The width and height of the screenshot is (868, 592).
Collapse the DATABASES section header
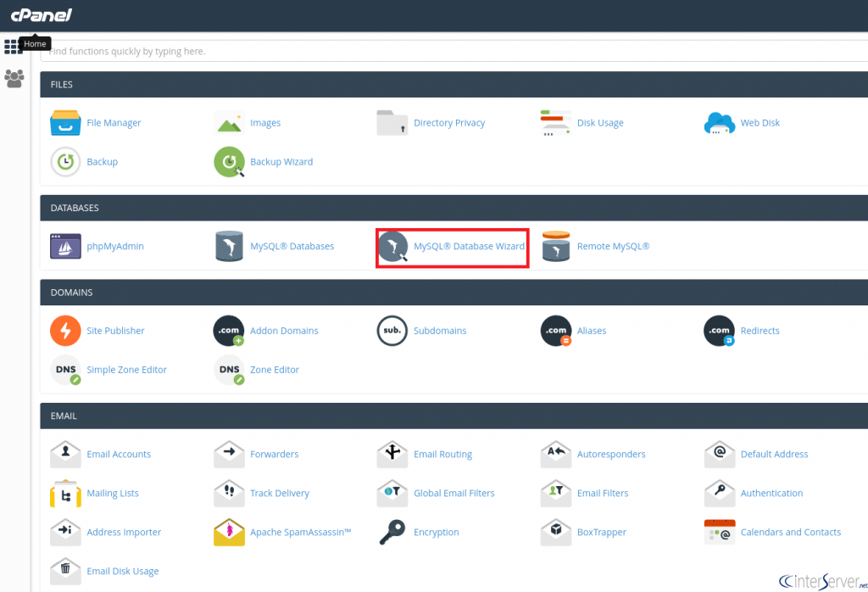coord(454,208)
